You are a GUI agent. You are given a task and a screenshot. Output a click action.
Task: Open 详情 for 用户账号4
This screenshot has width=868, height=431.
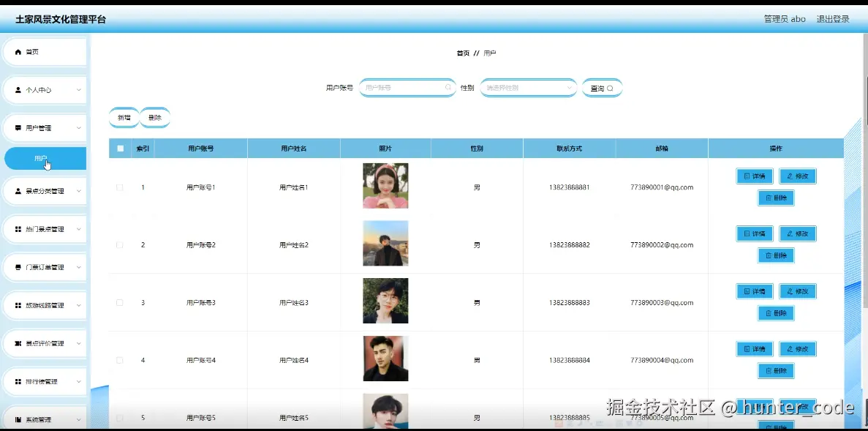click(x=755, y=349)
